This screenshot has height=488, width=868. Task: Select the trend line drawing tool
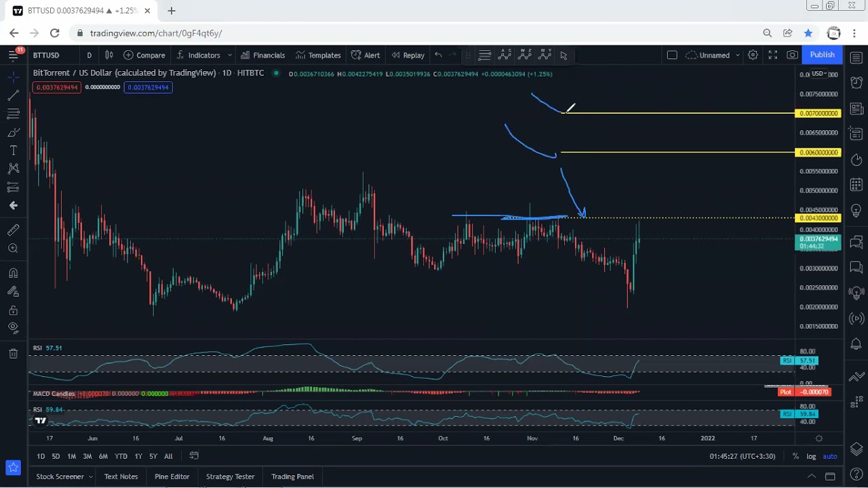point(13,96)
